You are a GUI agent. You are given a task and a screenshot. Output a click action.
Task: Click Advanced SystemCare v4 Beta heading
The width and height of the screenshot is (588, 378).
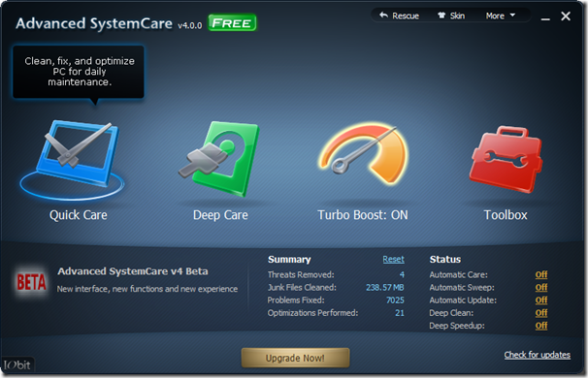click(x=133, y=271)
